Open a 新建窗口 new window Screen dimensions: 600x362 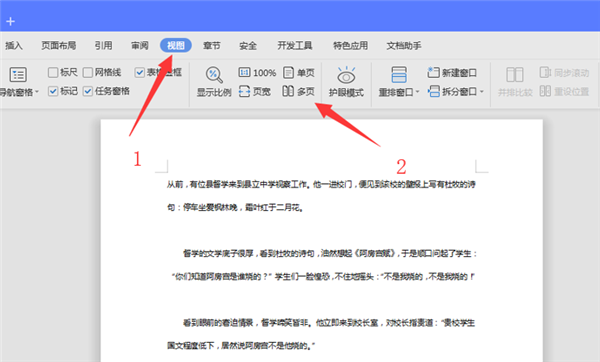452,72
